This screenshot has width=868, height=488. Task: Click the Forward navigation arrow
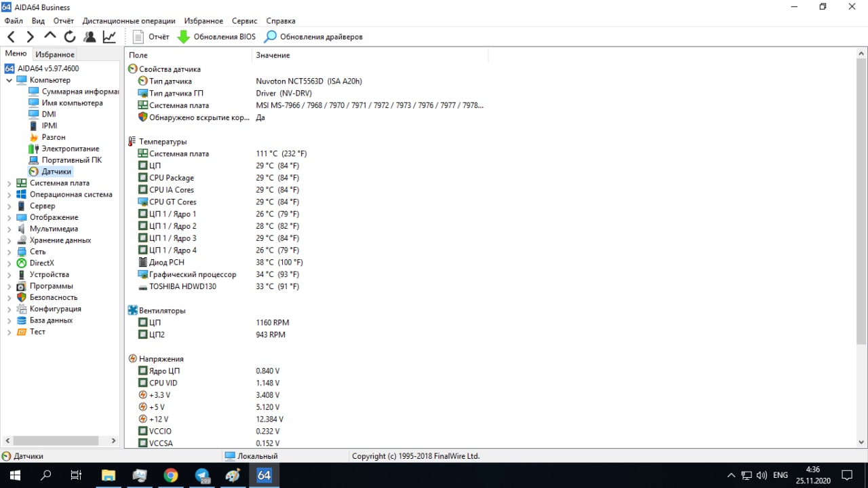click(x=30, y=37)
